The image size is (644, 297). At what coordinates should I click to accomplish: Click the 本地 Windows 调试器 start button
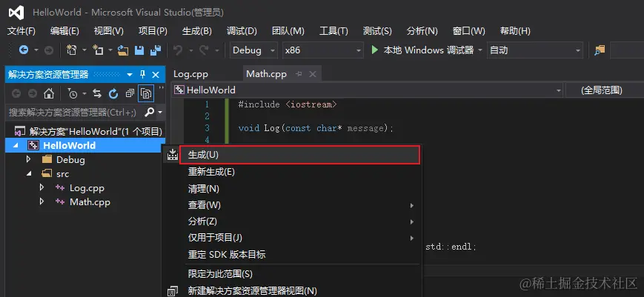click(x=422, y=50)
